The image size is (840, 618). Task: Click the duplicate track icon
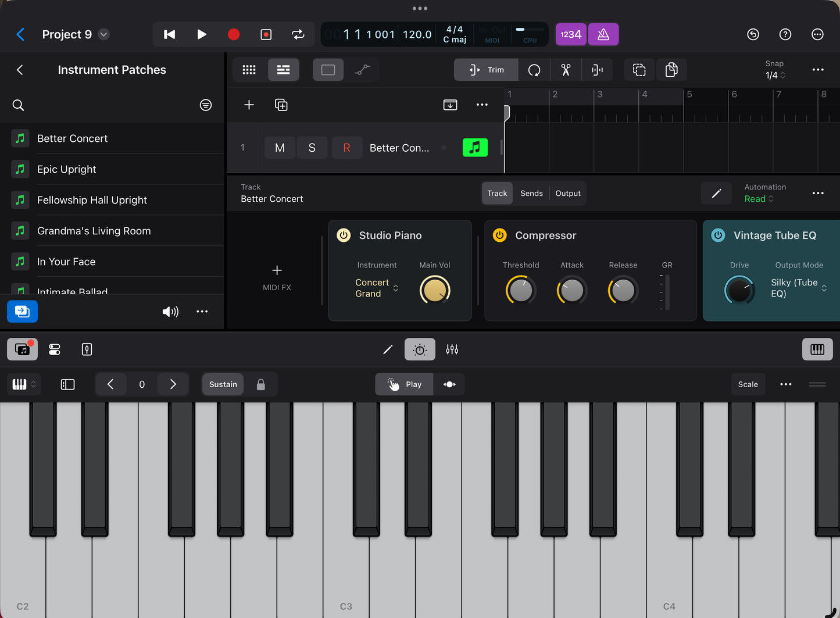tap(281, 105)
